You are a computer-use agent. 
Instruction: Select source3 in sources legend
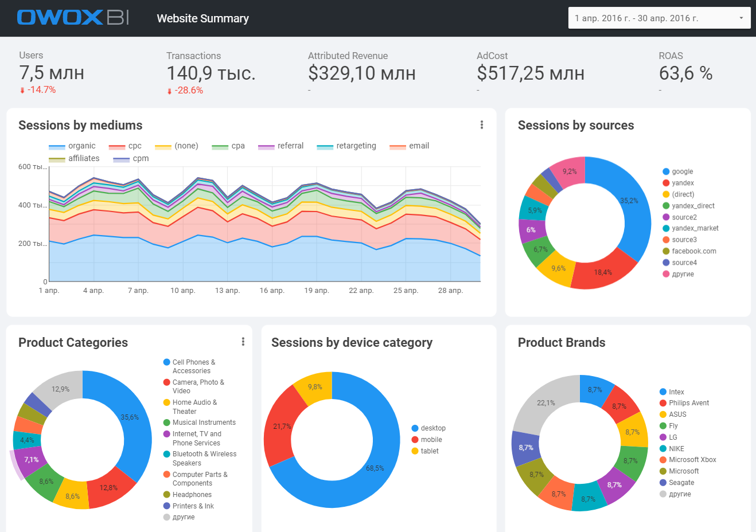pyautogui.click(x=680, y=240)
